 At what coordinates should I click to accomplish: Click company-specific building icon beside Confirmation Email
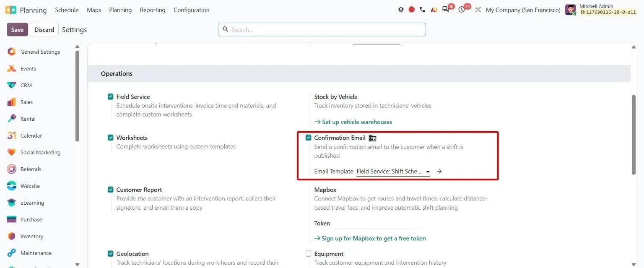tap(372, 138)
